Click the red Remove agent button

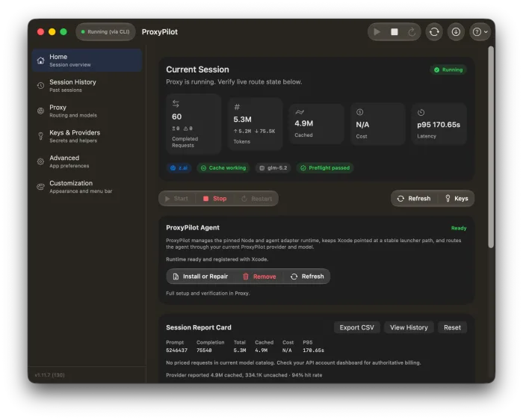pyautogui.click(x=259, y=277)
